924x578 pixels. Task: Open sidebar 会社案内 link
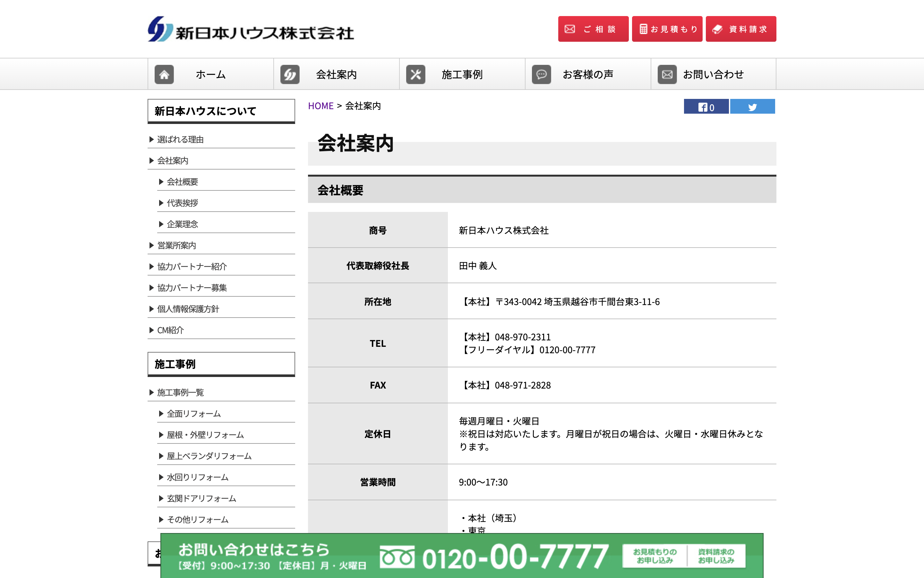pos(173,161)
